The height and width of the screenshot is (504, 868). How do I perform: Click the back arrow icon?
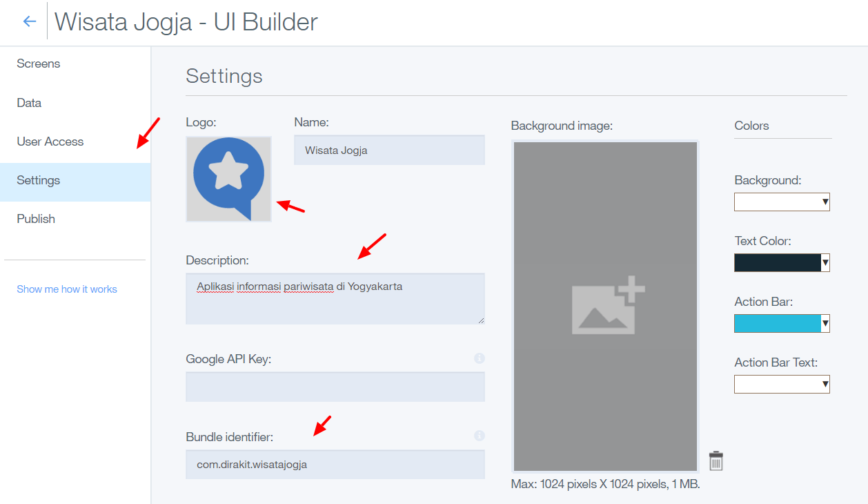[30, 21]
